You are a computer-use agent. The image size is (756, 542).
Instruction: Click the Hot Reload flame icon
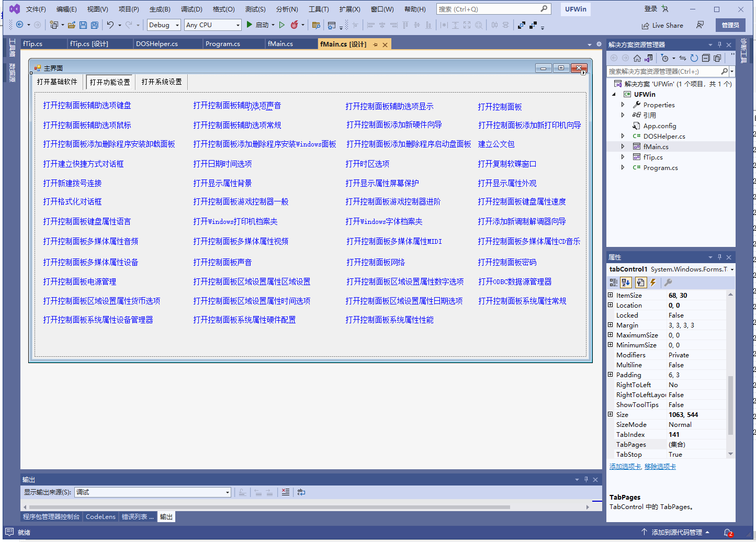point(295,25)
